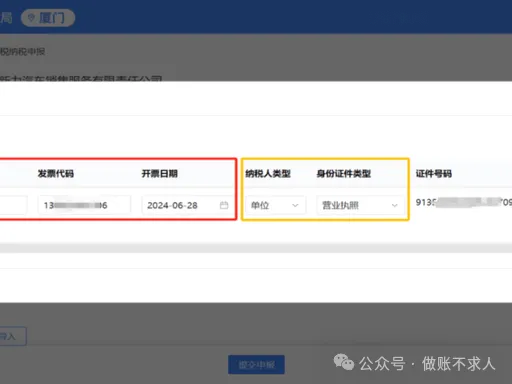Screen dimensions: 512x384
Task: Click the blue 提交申报 button
Action: pyautogui.click(x=256, y=365)
